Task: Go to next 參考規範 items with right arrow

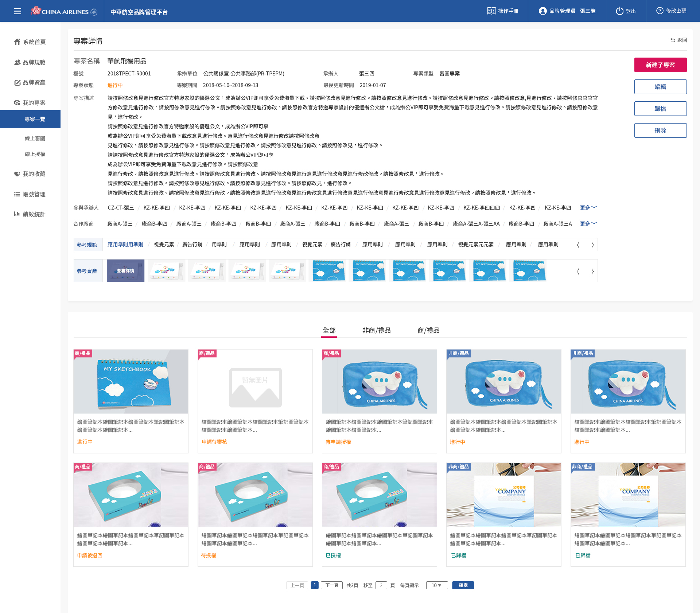Action: click(x=592, y=245)
